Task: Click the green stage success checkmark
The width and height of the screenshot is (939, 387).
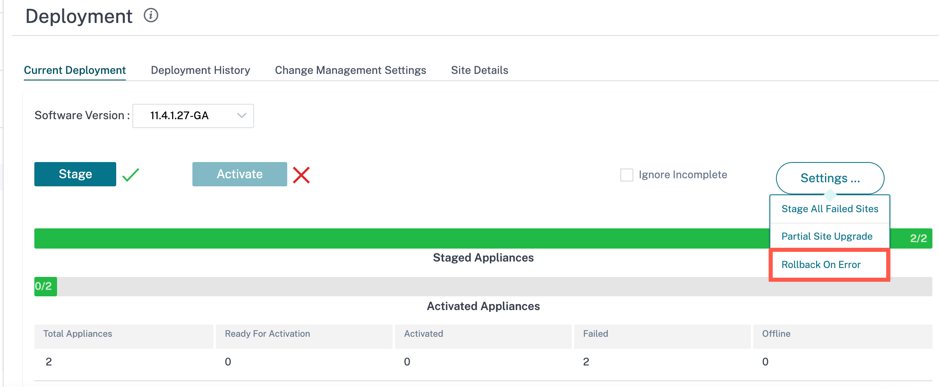Action: (x=131, y=175)
